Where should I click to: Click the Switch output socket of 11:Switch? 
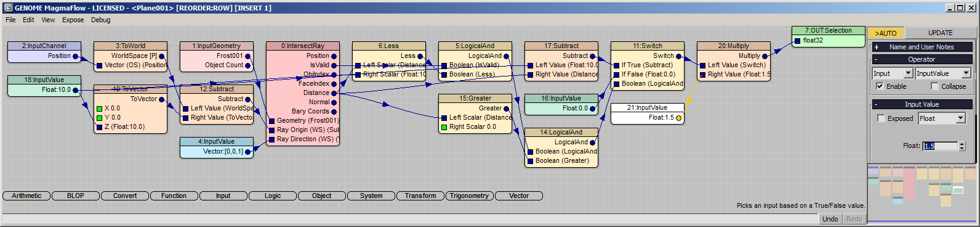tap(679, 56)
